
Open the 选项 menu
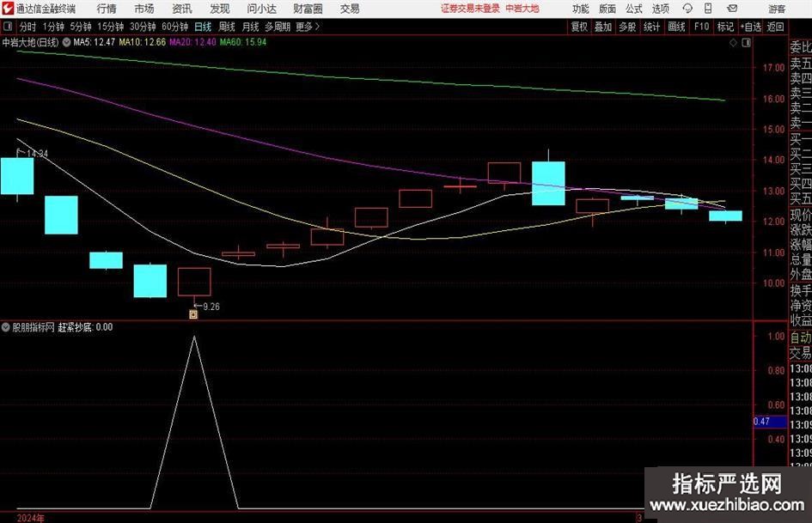660,9
